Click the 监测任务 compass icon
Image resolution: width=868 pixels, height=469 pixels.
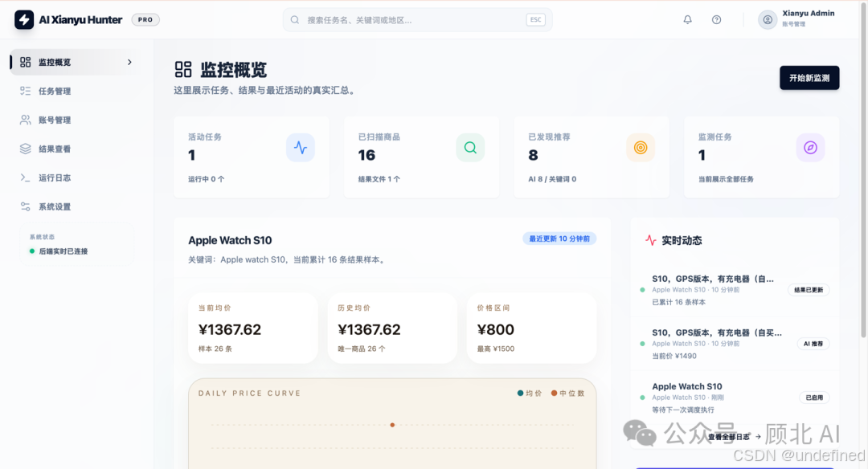(810, 148)
